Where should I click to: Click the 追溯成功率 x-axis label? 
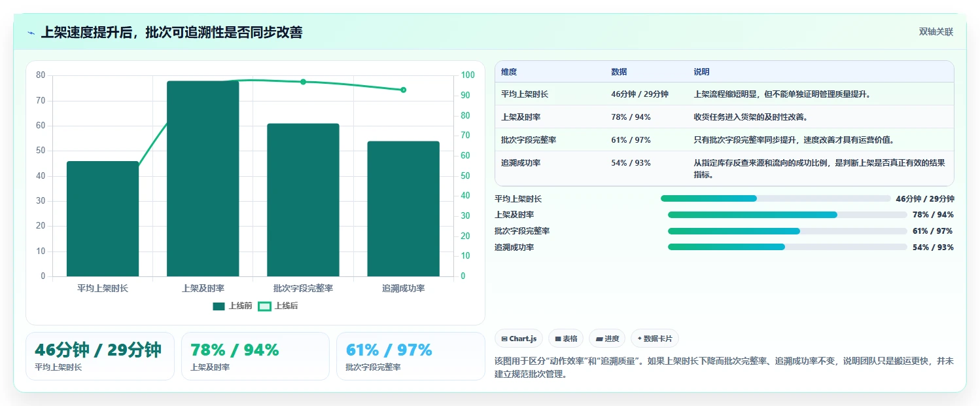[403, 288]
